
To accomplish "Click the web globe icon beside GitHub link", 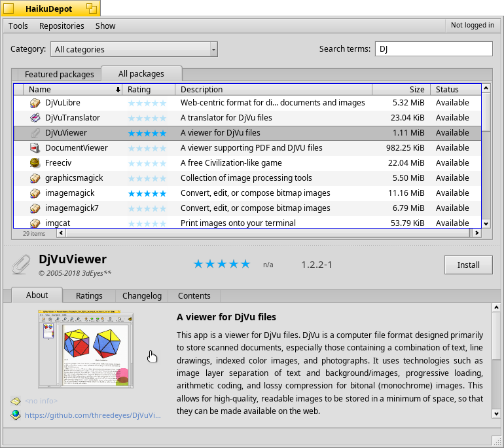I will [x=16, y=415].
